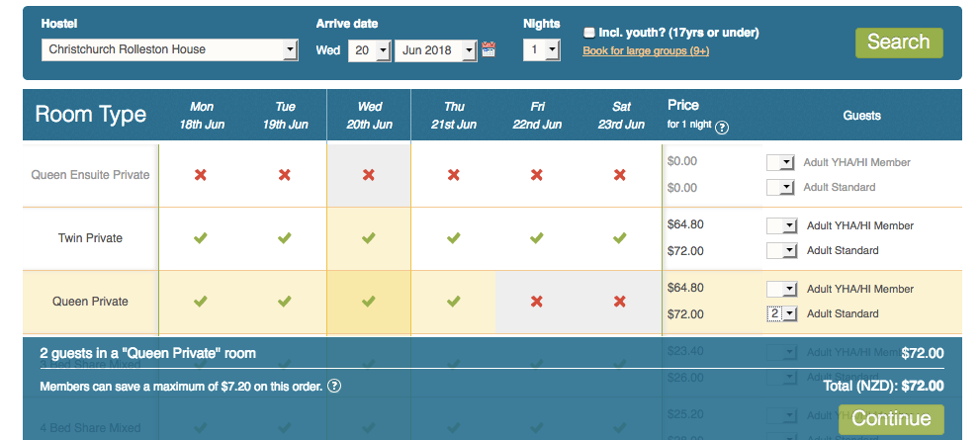Open Twin Private Adult Standard guests dropdown

(782, 250)
